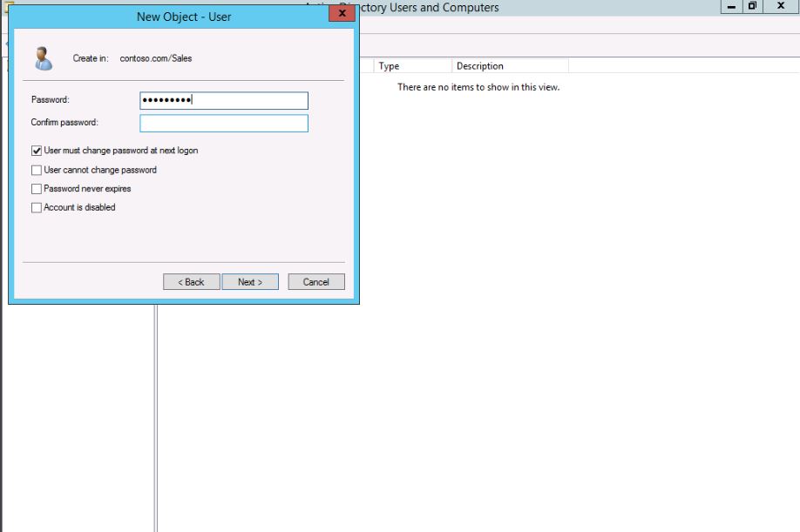The width and height of the screenshot is (800, 532).
Task: Focus the Confirm password text box
Action: coord(223,123)
